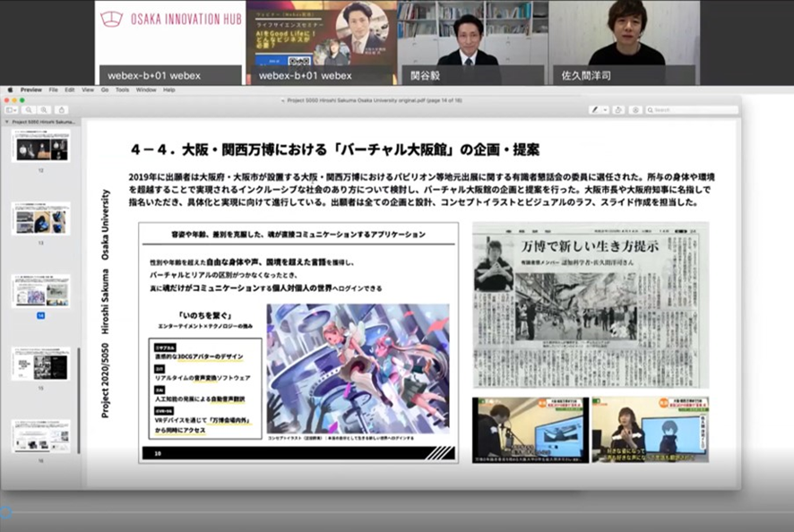794x532 pixels.
Task: Select page 13 thumbnail in sidebar
Action: pyautogui.click(x=40, y=218)
